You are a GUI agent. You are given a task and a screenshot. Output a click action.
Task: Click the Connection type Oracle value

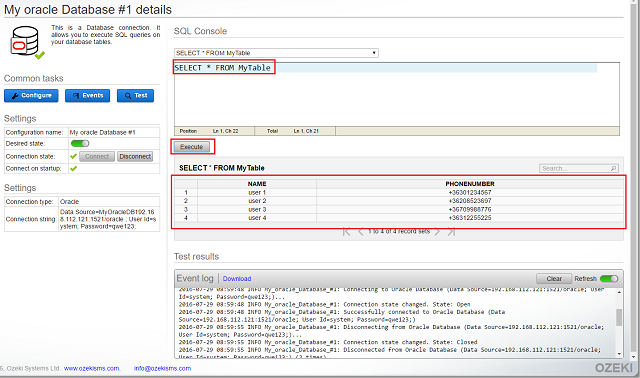pos(69,202)
